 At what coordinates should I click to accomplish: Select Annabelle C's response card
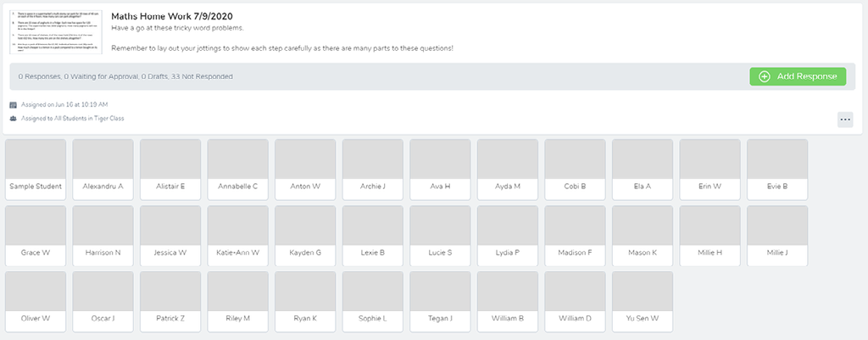[237, 169]
